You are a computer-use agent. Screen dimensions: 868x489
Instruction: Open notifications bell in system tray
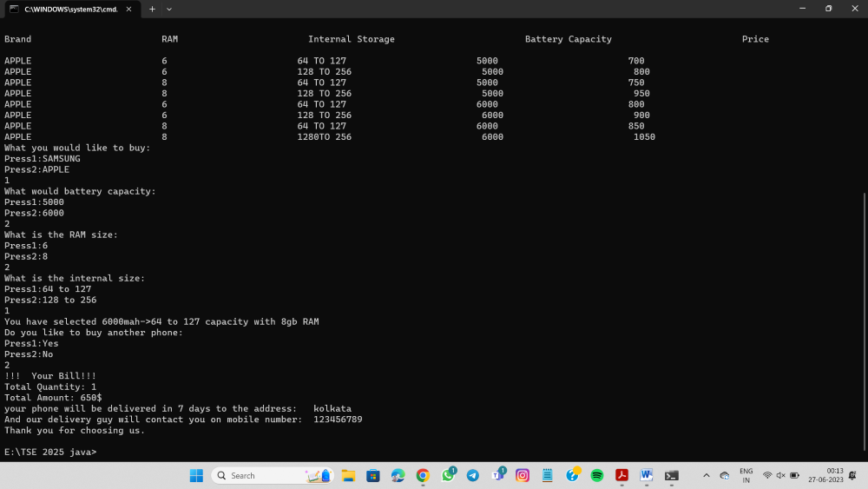[x=852, y=475]
